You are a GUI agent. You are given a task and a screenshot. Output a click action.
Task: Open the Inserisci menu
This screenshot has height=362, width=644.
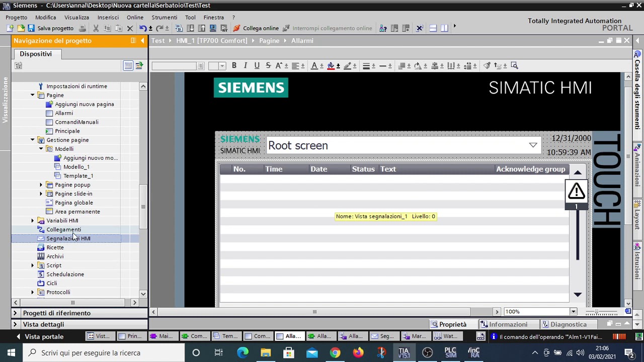(108, 17)
